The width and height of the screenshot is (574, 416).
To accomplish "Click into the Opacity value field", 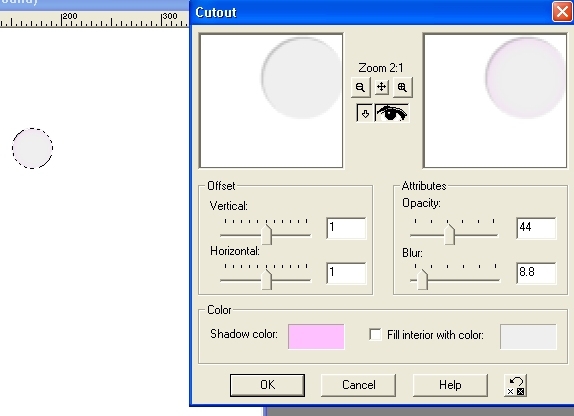I will (536, 228).
